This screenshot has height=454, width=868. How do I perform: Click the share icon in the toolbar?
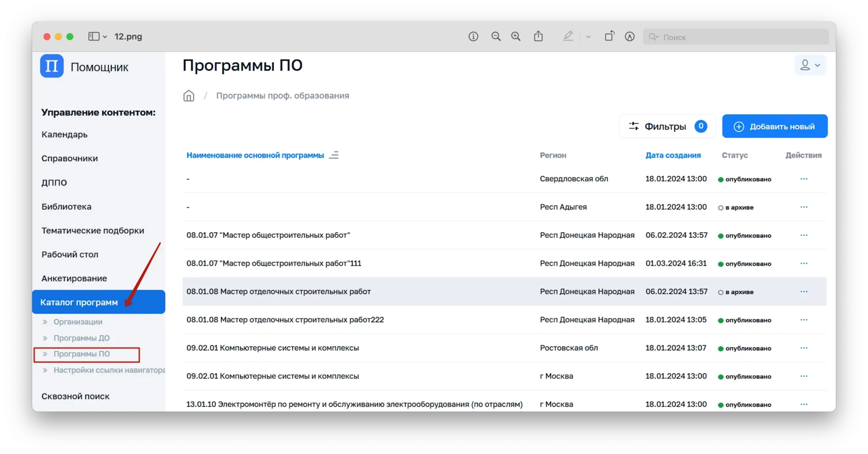(538, 36)
